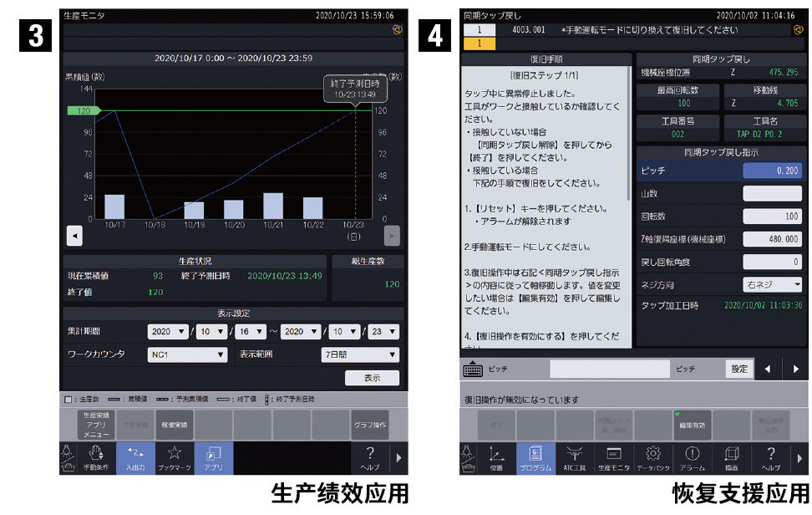Screen dimensions: 812x515
Task: Open the 集計期間 start year 2020 dropdown
Action: click(x=168, y=332)
